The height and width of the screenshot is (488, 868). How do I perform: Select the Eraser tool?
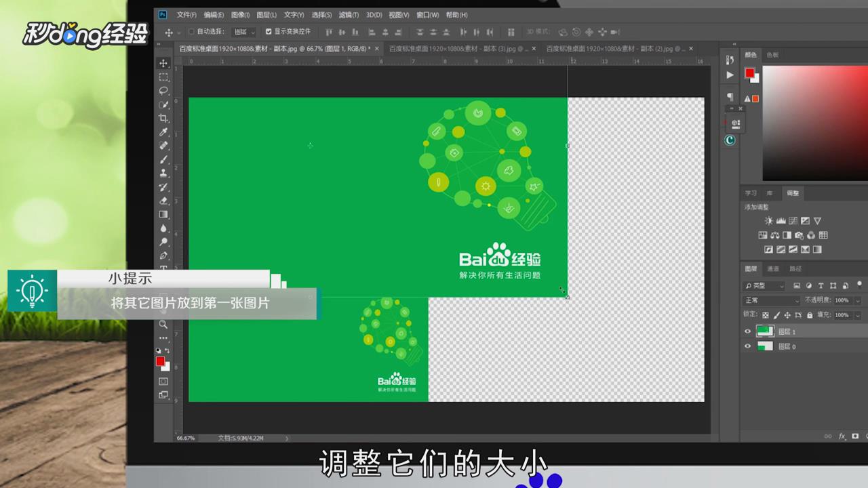[163, 201]
